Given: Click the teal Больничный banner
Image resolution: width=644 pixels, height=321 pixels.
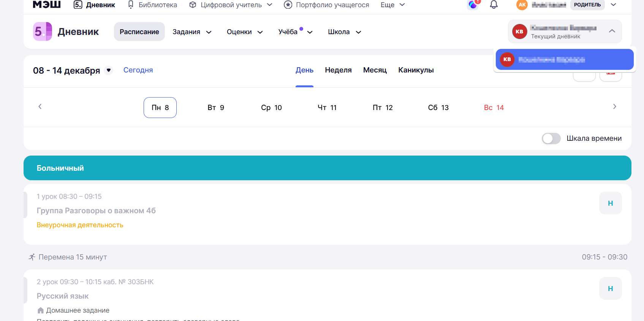Looking at the screenshot, I should pos(328,168).
